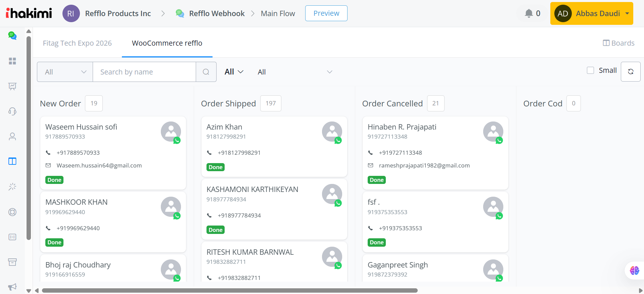Click the Boards link
This screenshot has height=294, width=644.
[x=618, y=43]
